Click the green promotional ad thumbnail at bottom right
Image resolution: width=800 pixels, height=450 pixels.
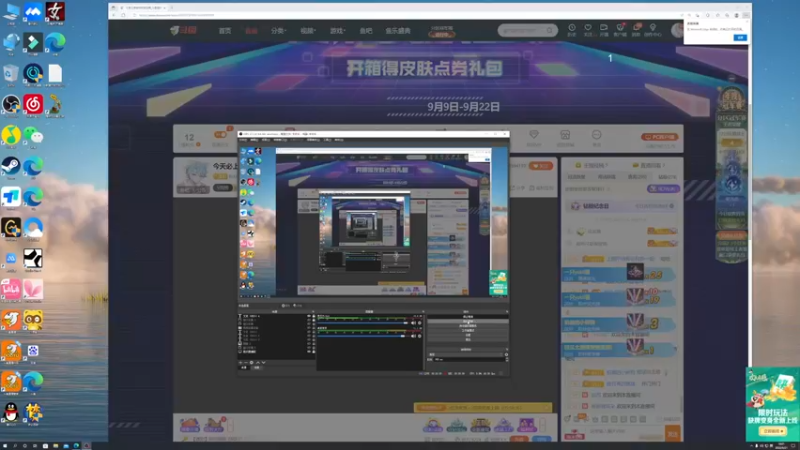point(772,404)
